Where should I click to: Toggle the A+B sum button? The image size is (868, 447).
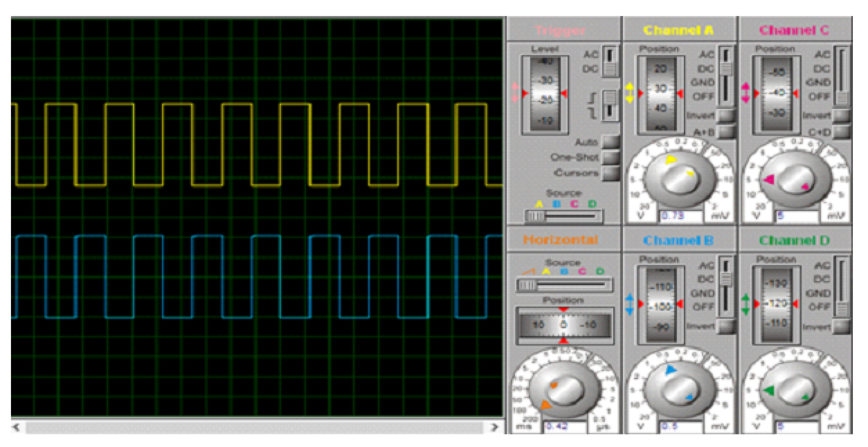pos(726,132)
